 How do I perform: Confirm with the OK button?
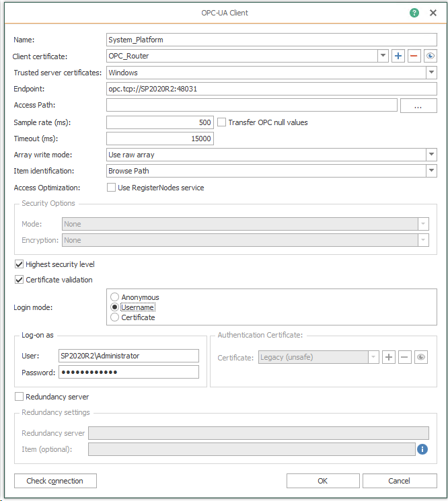pyautogui.click(x=323, y=481)
